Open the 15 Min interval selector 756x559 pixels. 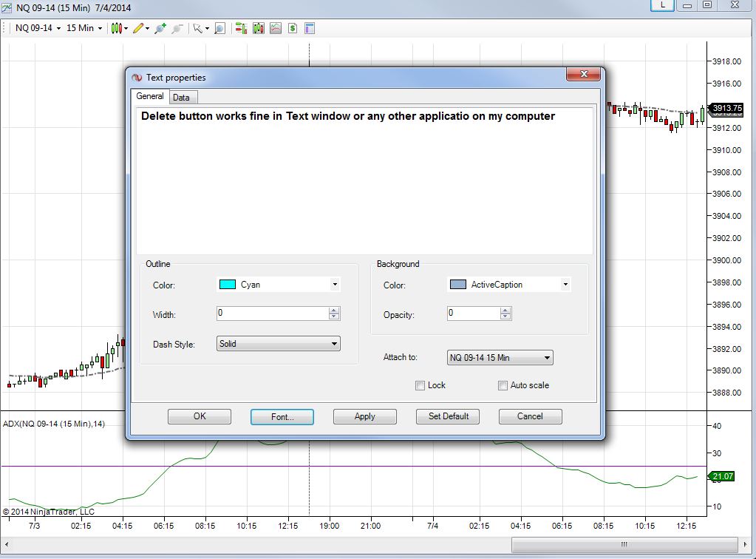click(x=84, y=28)
